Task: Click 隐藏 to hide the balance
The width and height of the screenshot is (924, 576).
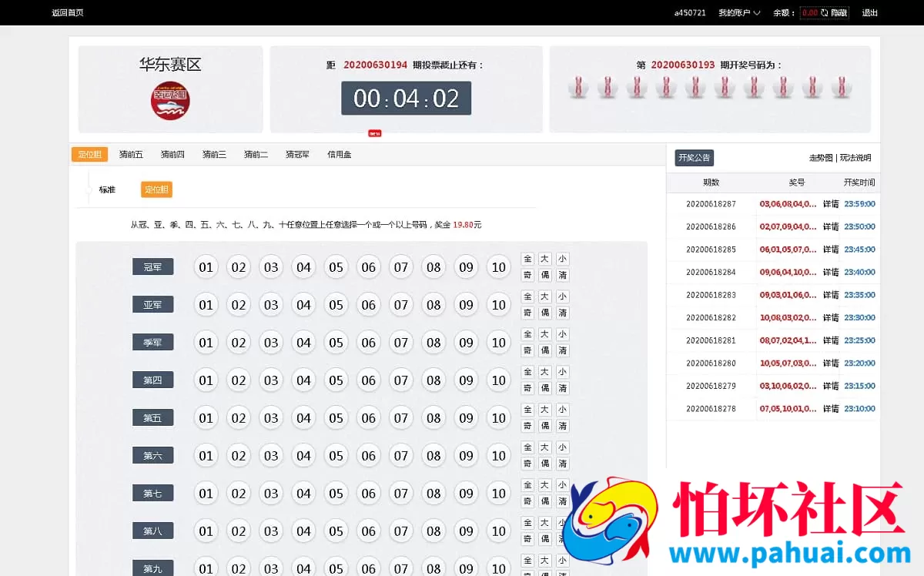Action: coord(839,12)
